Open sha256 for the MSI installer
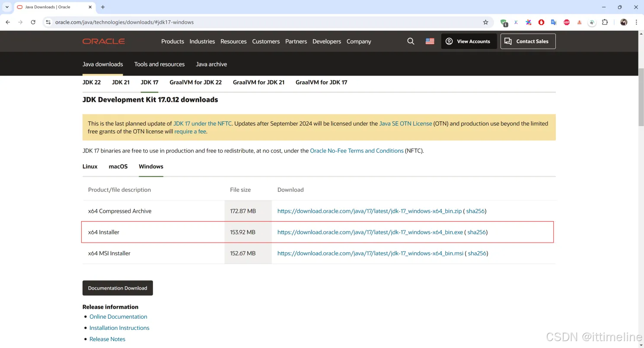This screenshot has width=644, height=348. pos(477,253)
